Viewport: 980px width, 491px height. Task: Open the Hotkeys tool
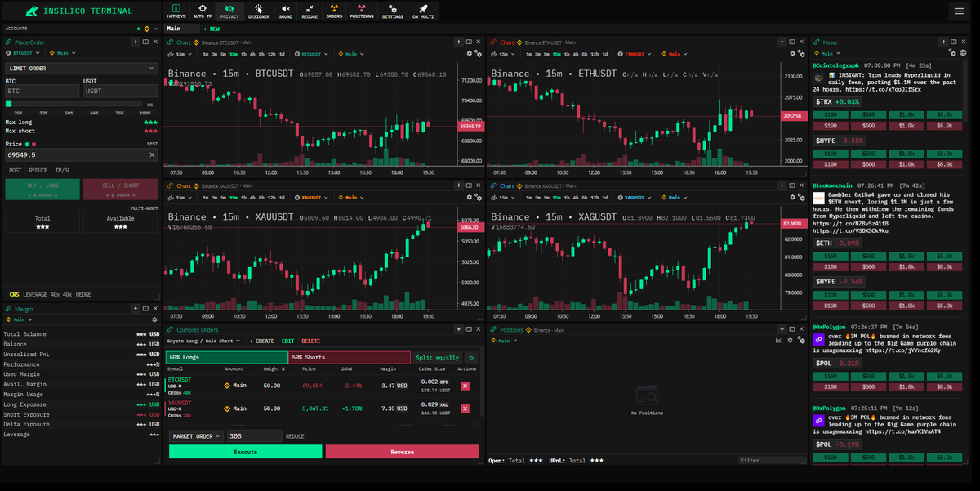[x=176, y=11]
